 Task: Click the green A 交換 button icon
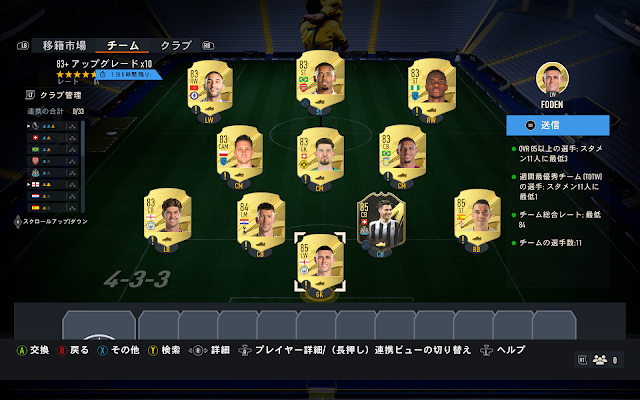click(x=21, y=350)
